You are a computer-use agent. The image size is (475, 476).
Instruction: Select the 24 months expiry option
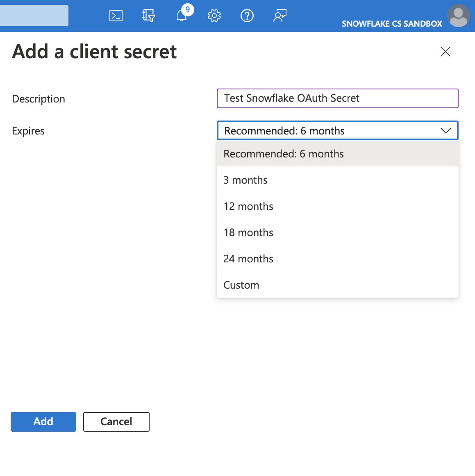tap(338, 259)
